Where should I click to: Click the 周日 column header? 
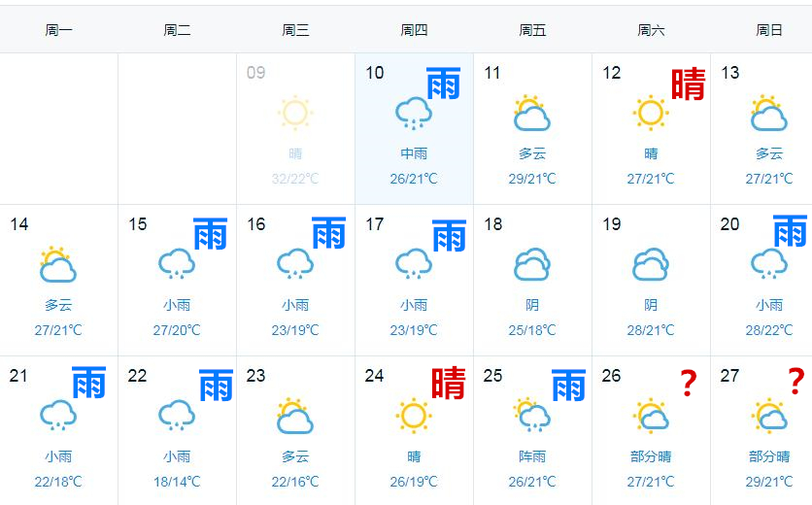tap(769, 30)
